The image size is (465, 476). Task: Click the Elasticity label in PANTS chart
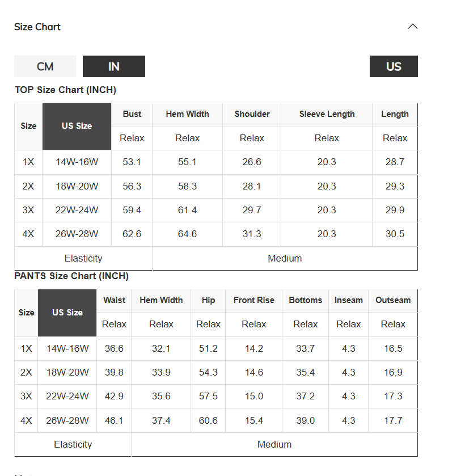pos(73,444)
